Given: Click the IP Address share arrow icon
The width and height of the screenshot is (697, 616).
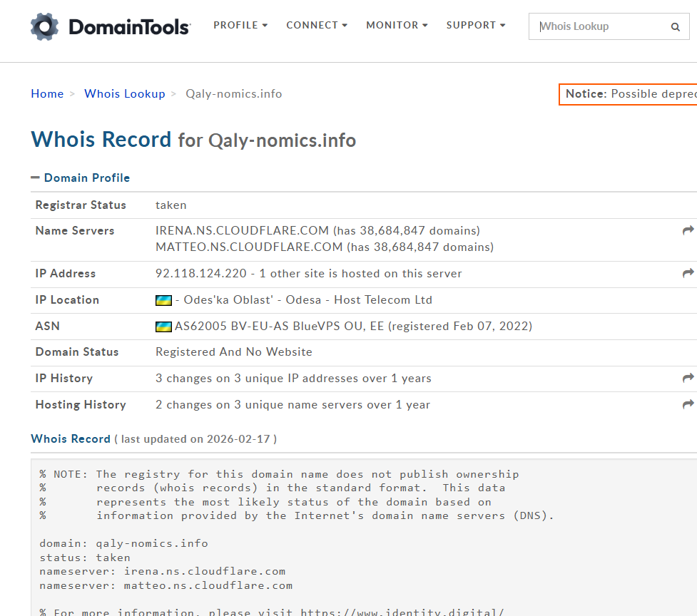Looking at the screenshot, I should click(688, 273).
